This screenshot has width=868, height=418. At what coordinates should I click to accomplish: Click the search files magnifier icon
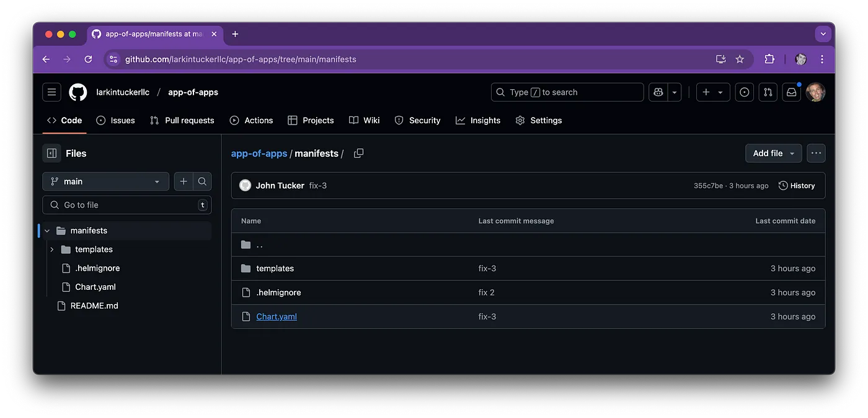tap(202, 181)
